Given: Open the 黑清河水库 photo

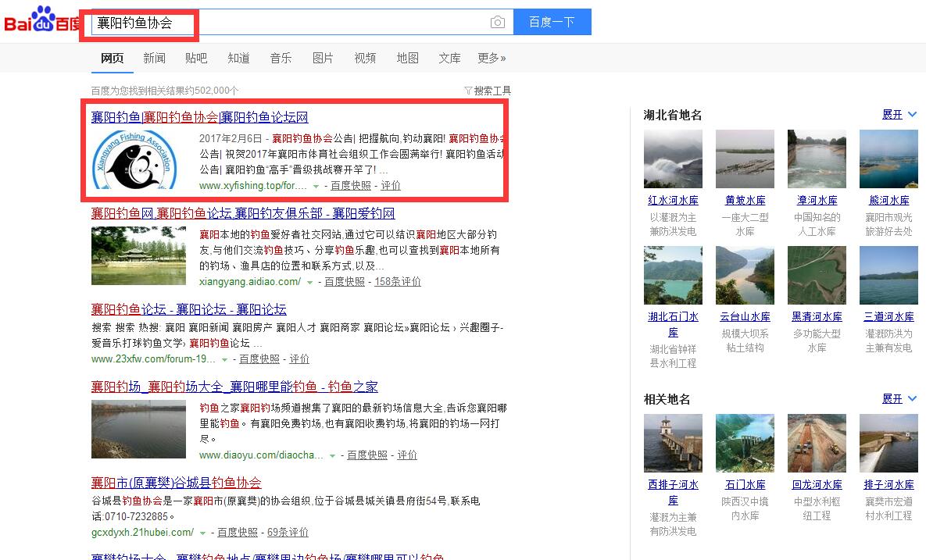Looking at the screenshot, I should point(817,276).
